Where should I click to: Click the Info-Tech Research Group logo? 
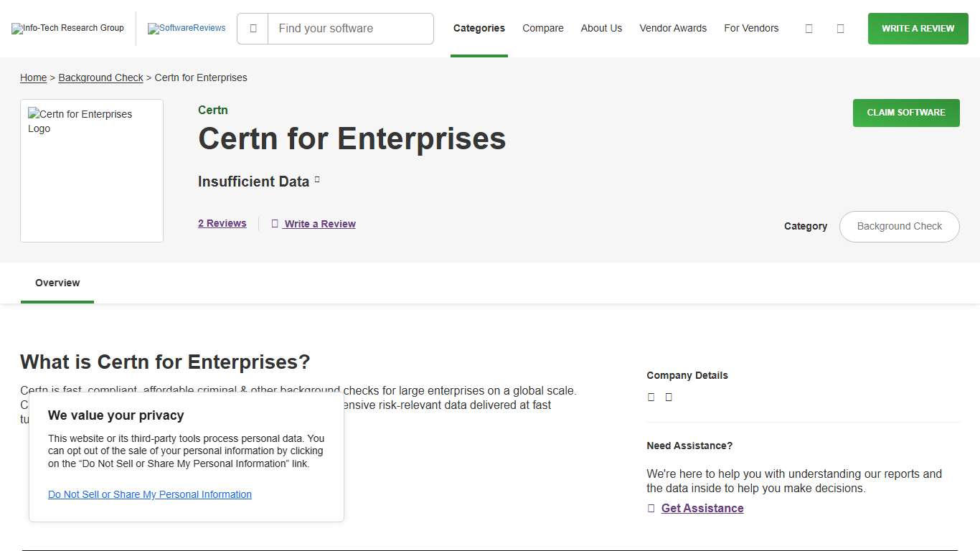click(x=67, y=28)
